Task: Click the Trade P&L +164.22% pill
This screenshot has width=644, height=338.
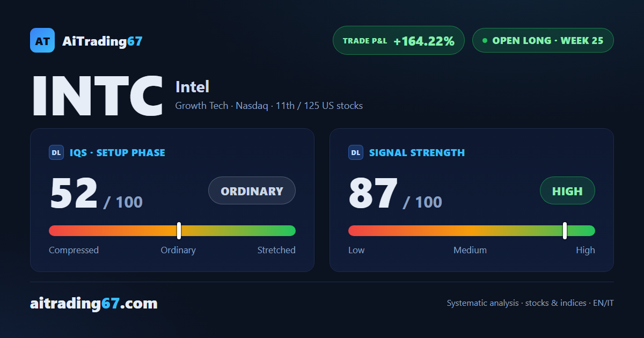Action: pos(399,40)
